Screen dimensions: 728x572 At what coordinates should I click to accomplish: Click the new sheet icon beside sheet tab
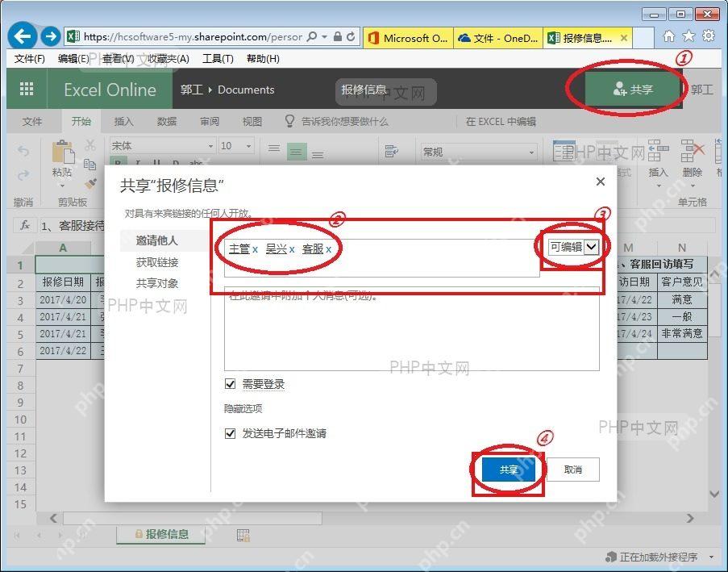243,535
